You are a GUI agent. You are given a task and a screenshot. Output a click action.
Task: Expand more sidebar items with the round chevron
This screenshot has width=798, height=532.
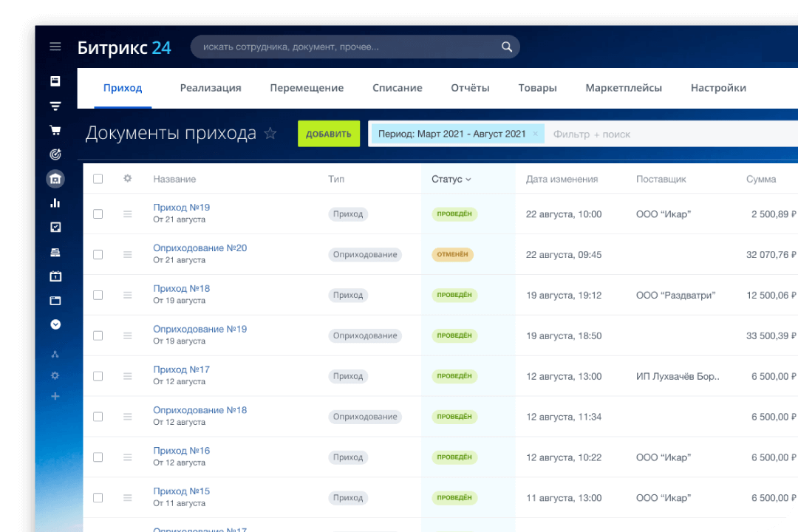[x=55, y=324]
